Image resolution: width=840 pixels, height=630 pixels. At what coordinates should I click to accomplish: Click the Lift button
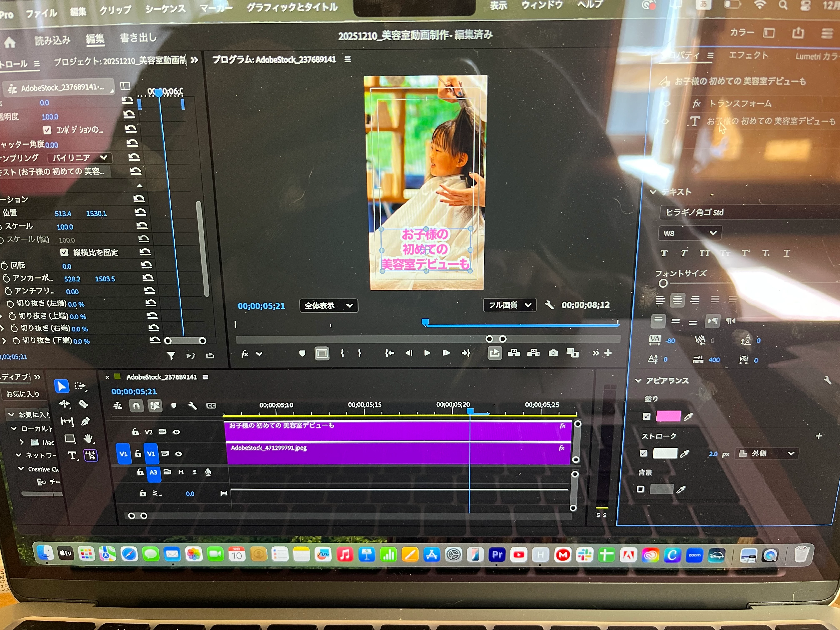click(x=514, y=353)
